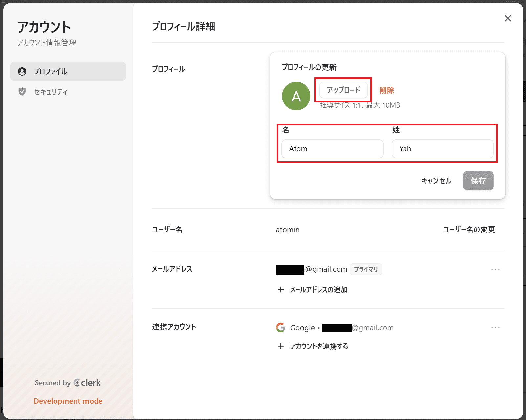This screenshot has height=420, width=526.
Task: Click the 保存 button to save the profile
Action: click(478, 181)
